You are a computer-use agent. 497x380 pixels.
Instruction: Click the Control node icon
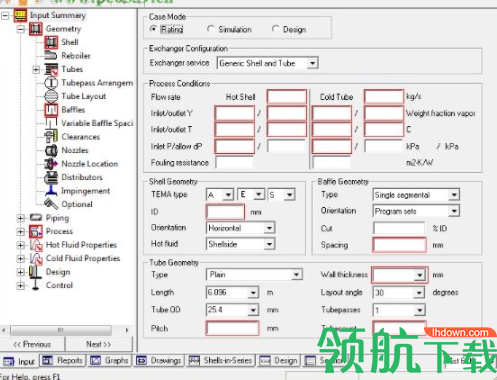(35, 285)
